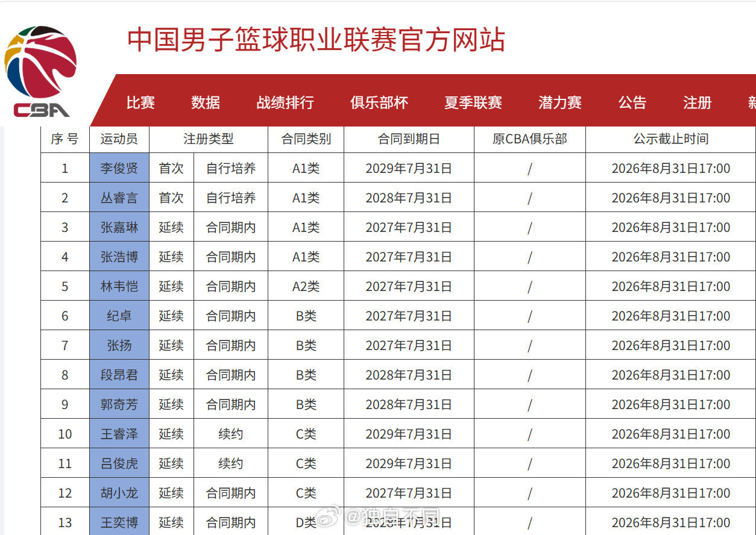Click 2028年7月31日 in 丛睿言's row
This screenshot has width=756, height=535.
409,198
